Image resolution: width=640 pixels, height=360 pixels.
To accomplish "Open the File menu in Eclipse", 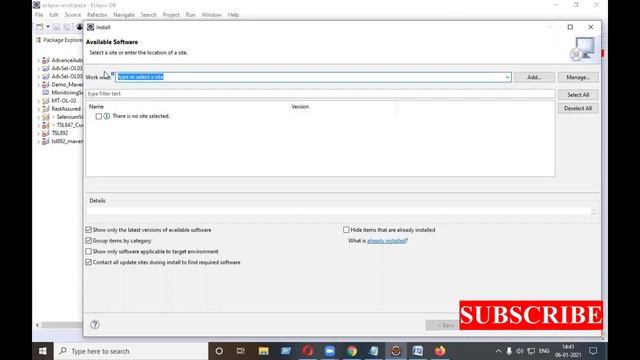I will click(39, 15).
